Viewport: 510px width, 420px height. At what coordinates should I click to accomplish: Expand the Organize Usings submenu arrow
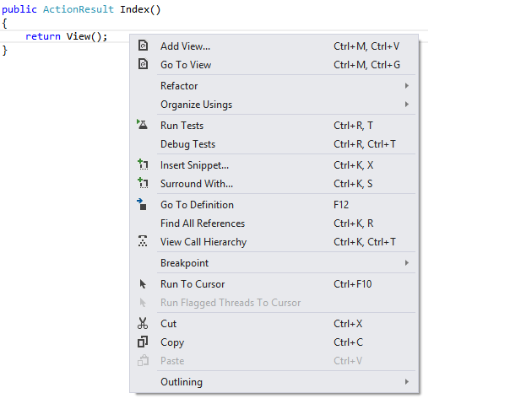tap(407, 105)
